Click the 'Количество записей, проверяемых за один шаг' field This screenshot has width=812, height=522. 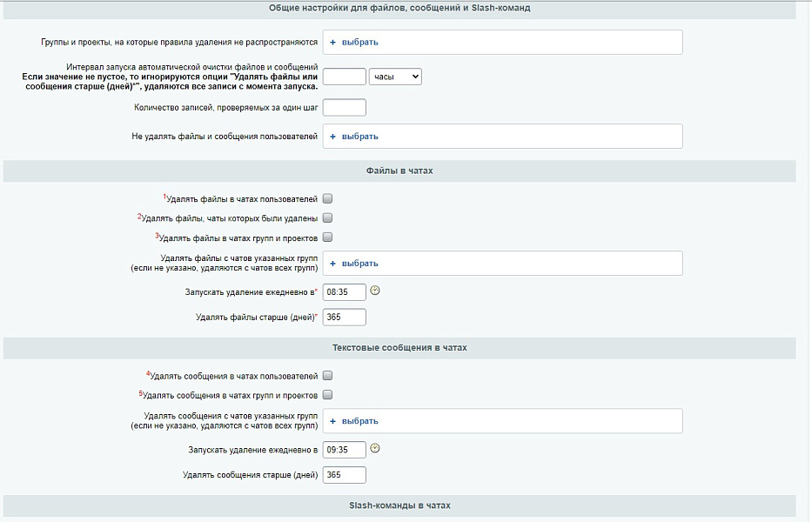click(x=344, y=108)
